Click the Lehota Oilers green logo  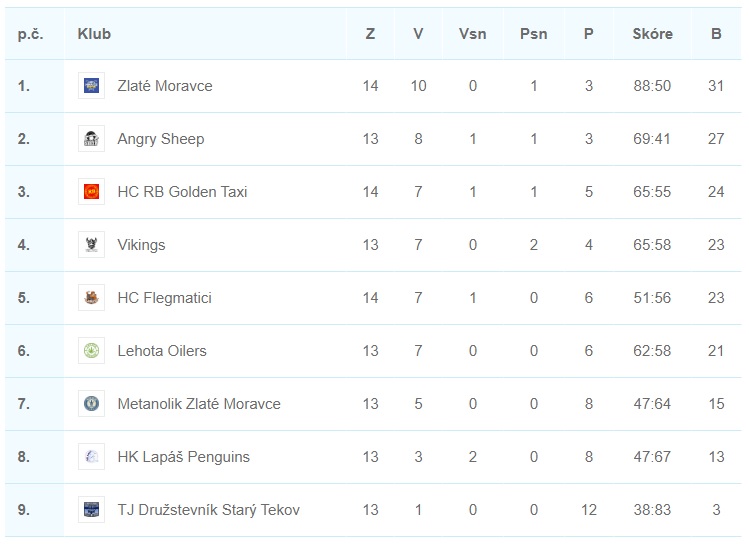click(91, 351)
